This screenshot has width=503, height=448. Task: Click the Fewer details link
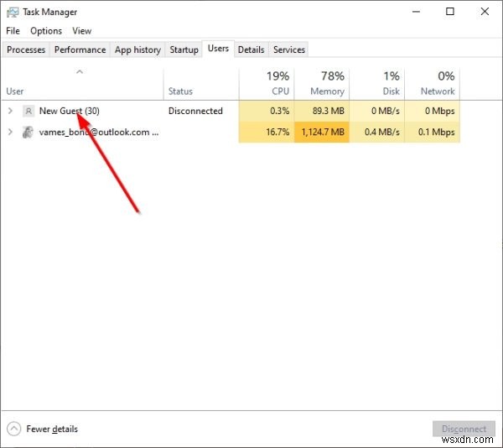[52, 429]
